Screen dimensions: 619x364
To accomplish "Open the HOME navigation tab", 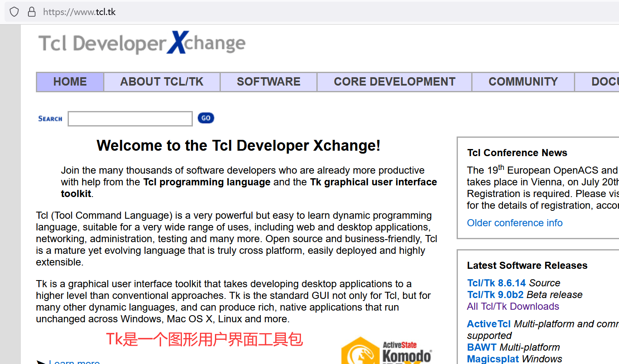I will coord(70,82).
